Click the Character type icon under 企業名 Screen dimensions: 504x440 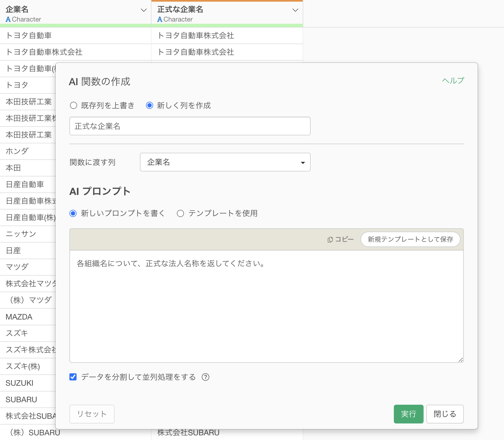click(x=8, y=19)
